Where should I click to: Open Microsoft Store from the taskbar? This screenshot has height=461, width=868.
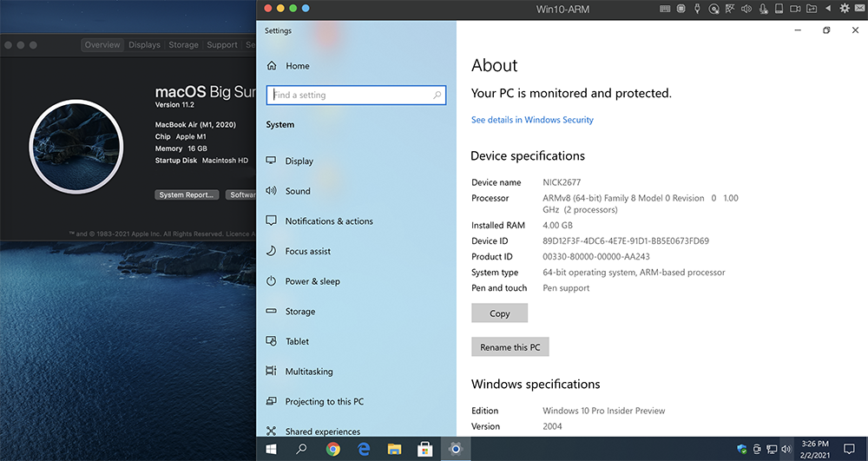(424, 449)
